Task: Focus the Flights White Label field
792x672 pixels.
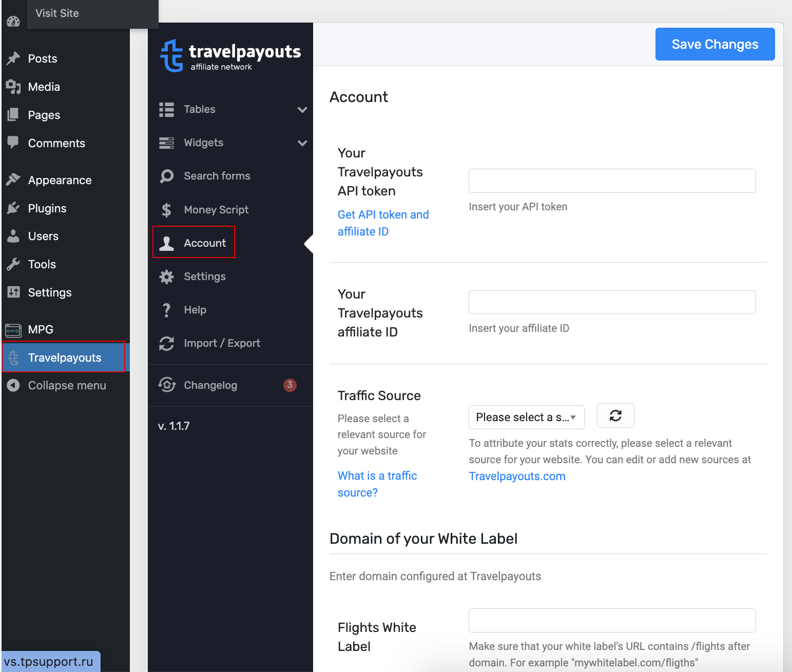Action: click(612, 621)
